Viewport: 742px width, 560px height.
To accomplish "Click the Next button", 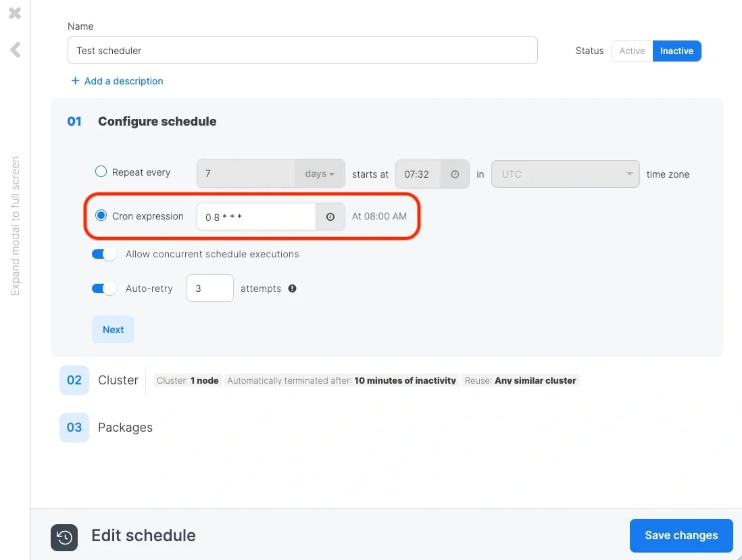I will pyautogui.click(x=113, y=330).
